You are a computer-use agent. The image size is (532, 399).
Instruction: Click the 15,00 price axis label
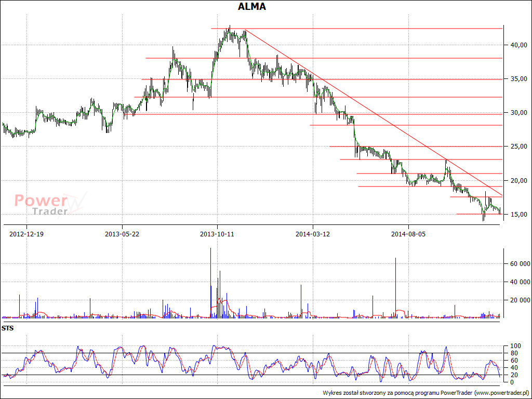519,215
